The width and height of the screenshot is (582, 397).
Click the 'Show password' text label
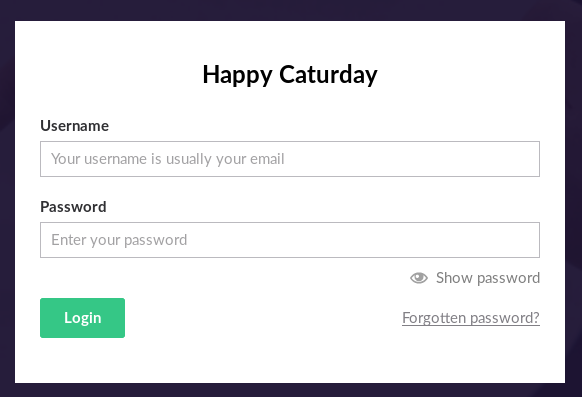point(488,278)
